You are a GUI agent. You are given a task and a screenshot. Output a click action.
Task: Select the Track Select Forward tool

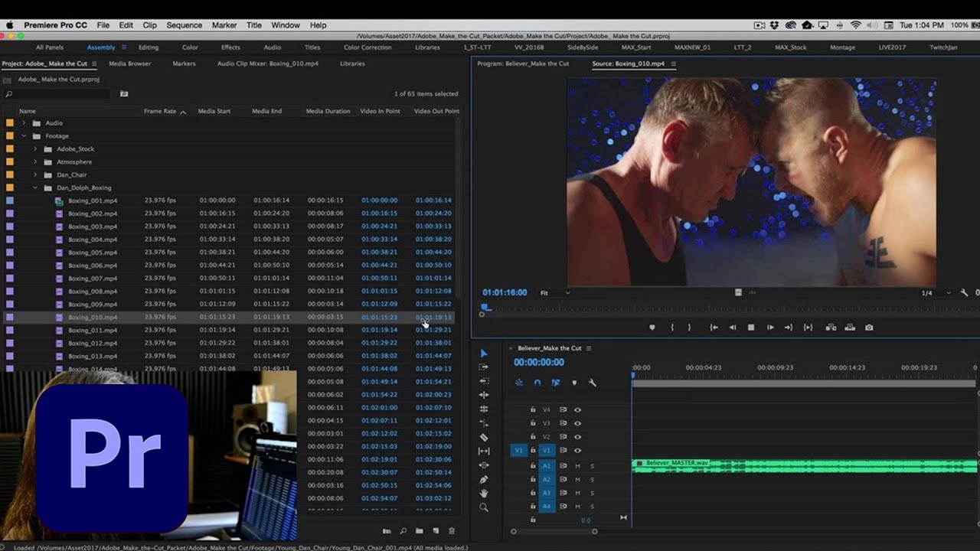pyautogui.click(x=483, y=367)
